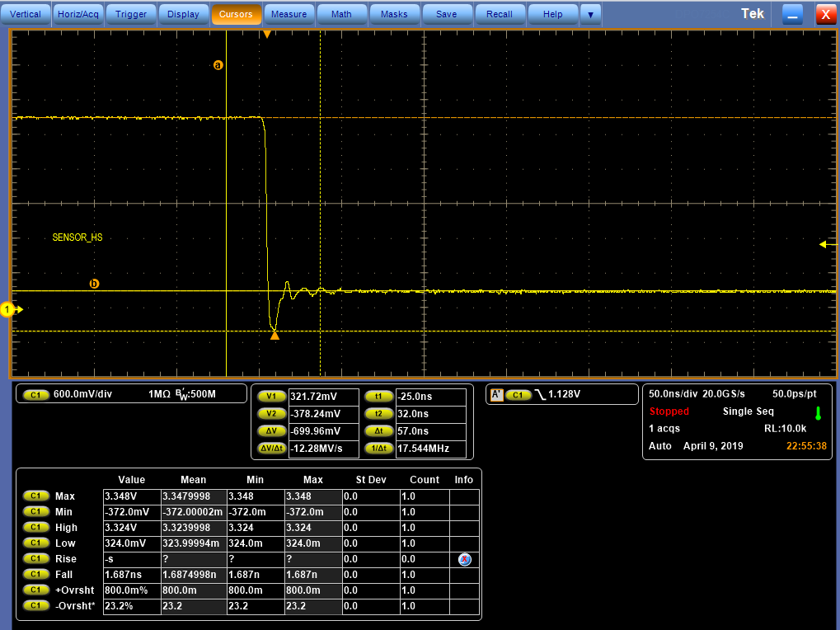The width and height of the screenshot is (840, 630).
Task: Click the C1 trigger badge showing falling edge 1.128V
Action: (x=561, y=394)
